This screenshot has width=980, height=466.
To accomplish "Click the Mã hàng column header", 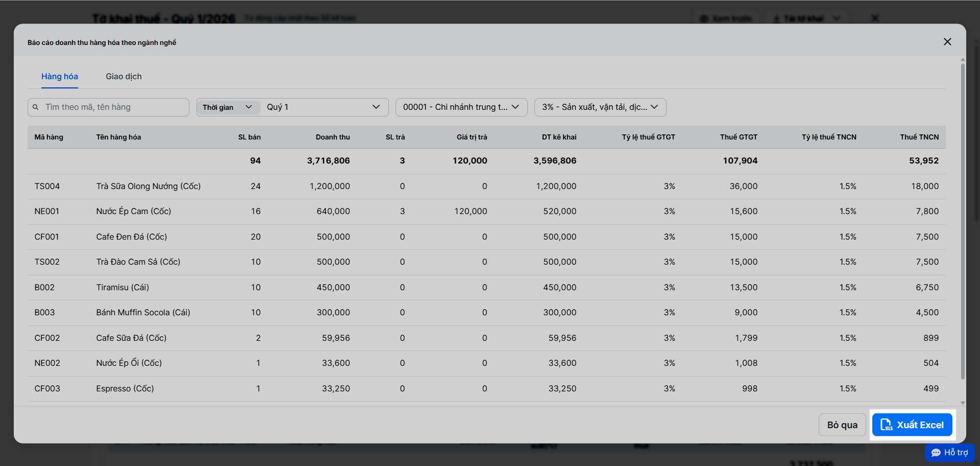I will [49, 137].
